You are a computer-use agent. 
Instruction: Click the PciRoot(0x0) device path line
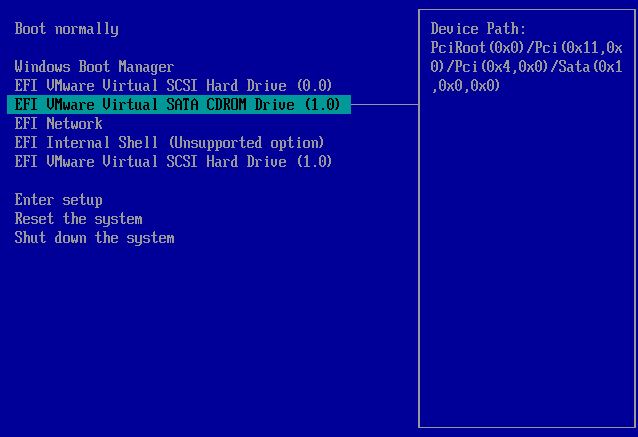(x=525, y=48)
